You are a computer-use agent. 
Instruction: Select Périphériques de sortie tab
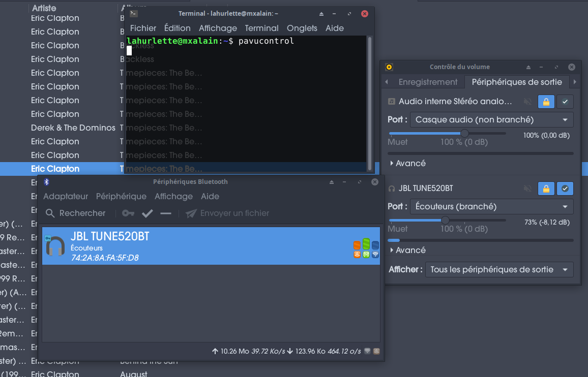coord(517,82)
